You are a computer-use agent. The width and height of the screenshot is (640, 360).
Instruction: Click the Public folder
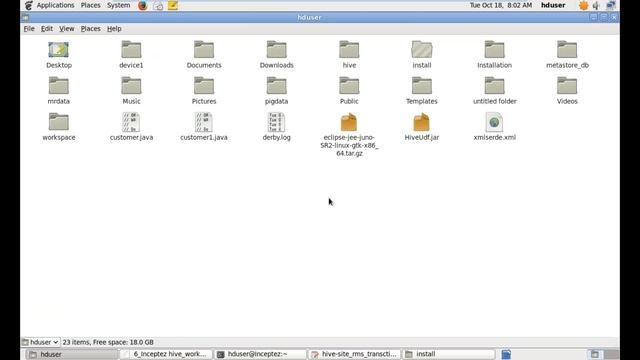tap(349, 86)
